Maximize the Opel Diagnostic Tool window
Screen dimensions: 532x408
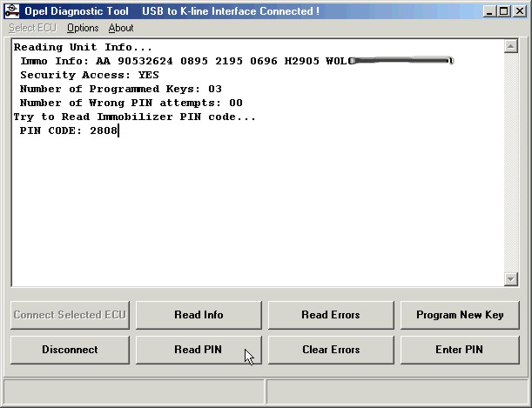504,11
